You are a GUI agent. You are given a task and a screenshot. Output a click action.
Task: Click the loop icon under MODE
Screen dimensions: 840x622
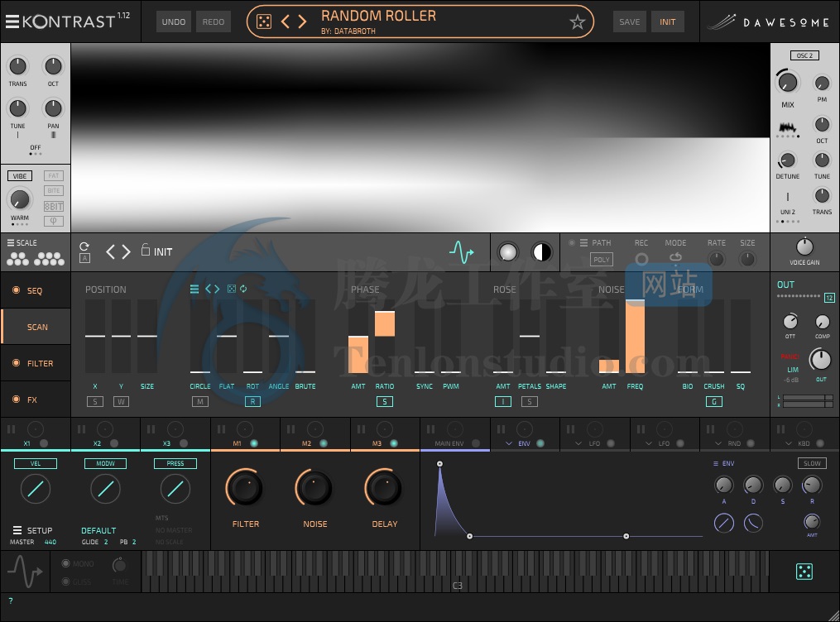coord(675,258)
